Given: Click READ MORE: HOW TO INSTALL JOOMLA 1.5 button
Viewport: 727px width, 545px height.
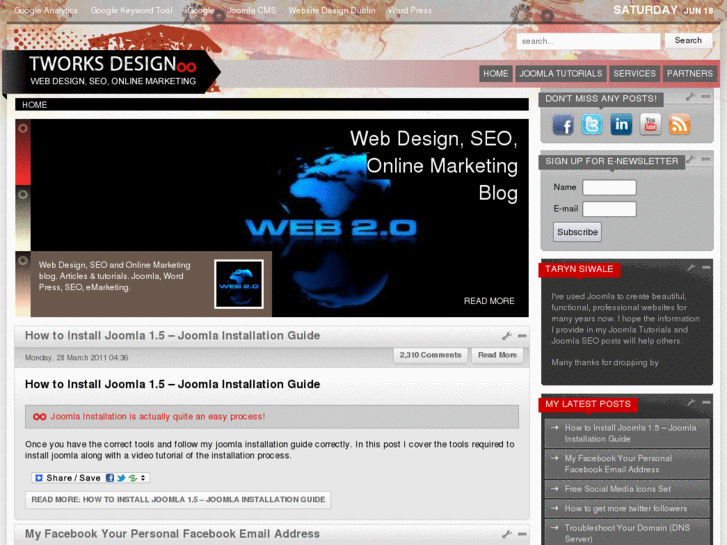Looking at the screenshot, I should [x=178, y=500].
